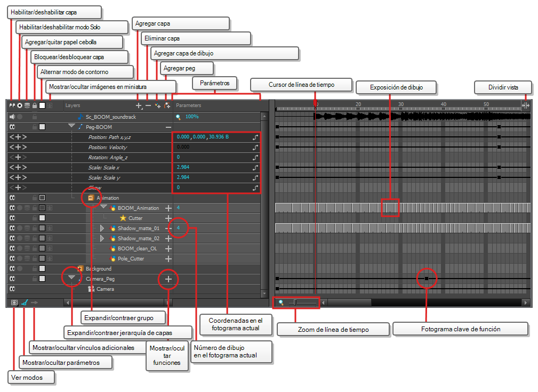
Task: Click the function curve icon on Position: Path row
Action: 255,137
